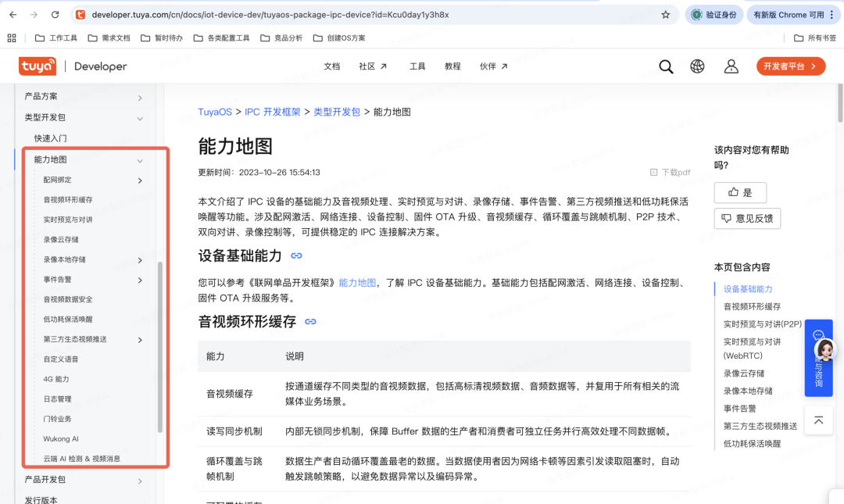Change language via the globe icon
The height and width of the screenshot is (504, 844).
point(697,66)
